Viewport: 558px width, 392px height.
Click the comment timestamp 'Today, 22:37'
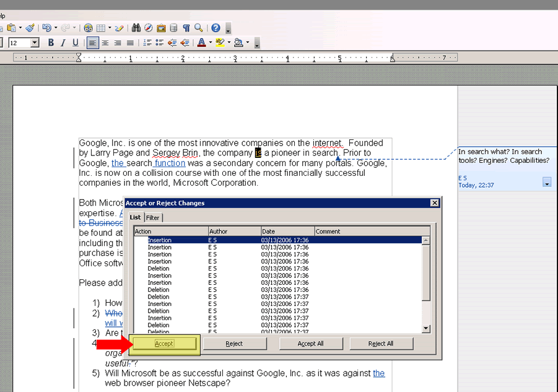pyautogui.click(x=476, y=185)
